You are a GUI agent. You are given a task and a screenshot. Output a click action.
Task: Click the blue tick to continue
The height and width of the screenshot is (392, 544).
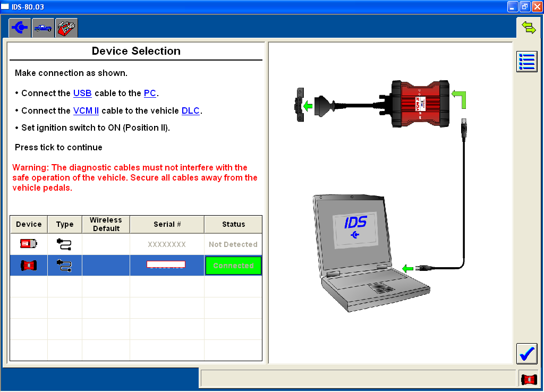[x=526, y=354]
